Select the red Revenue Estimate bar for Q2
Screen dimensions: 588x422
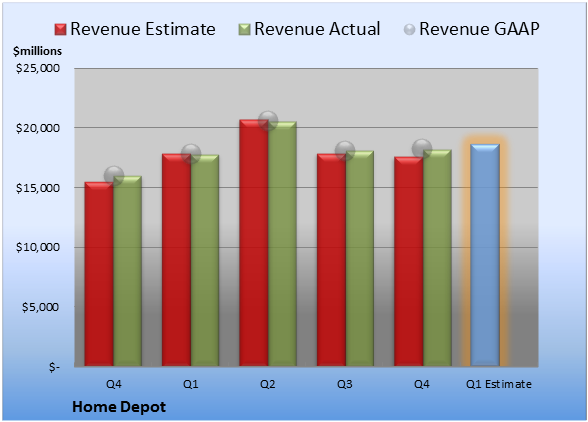pos(254,243)
